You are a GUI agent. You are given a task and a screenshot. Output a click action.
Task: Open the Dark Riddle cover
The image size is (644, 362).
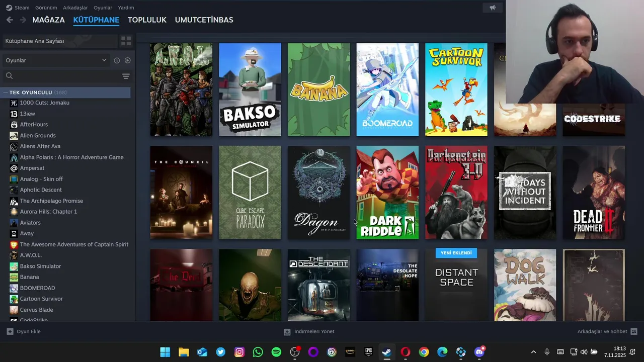pos(387,193)
